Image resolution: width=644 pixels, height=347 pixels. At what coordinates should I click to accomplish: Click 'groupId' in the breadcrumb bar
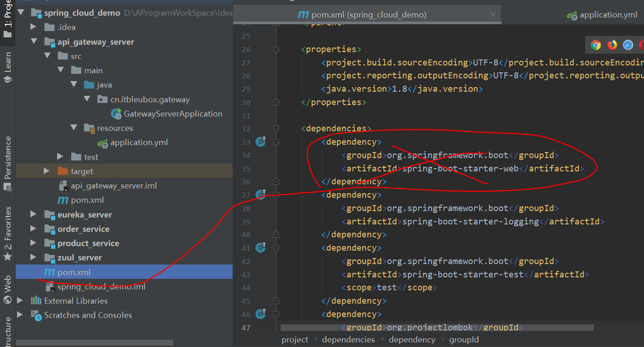coord(464,340)
